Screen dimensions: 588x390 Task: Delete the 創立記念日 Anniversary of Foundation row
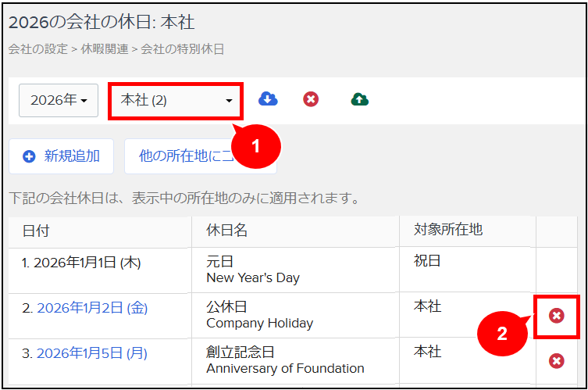pos(556,360)
